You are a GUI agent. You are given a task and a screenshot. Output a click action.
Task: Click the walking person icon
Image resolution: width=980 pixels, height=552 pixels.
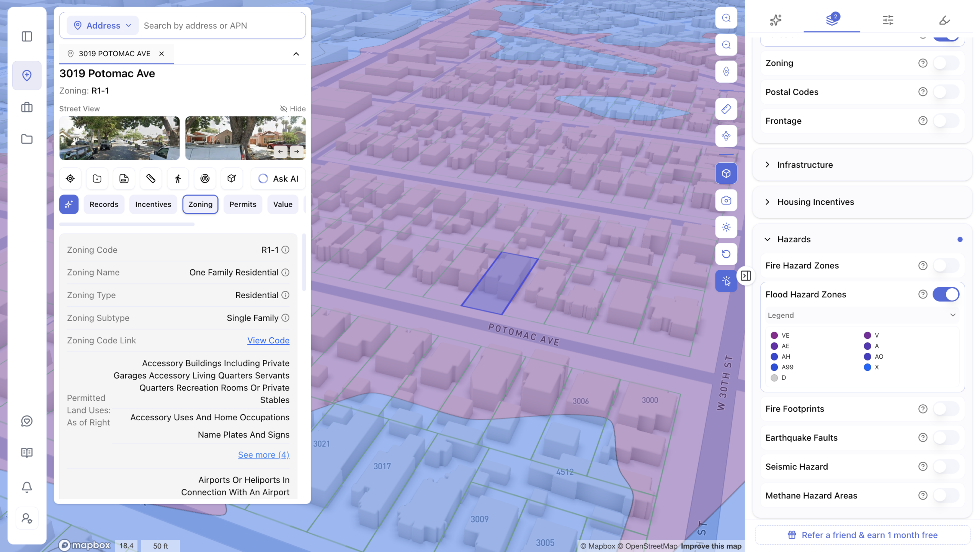pos(178,178)
